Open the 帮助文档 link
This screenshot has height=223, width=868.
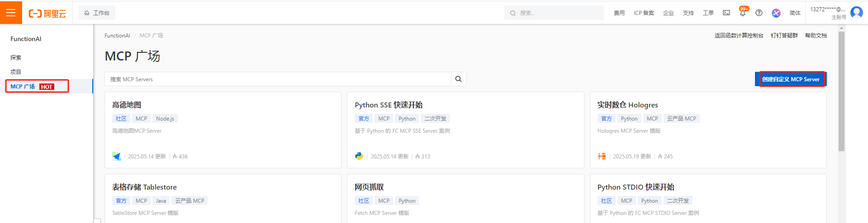(816, 36)
